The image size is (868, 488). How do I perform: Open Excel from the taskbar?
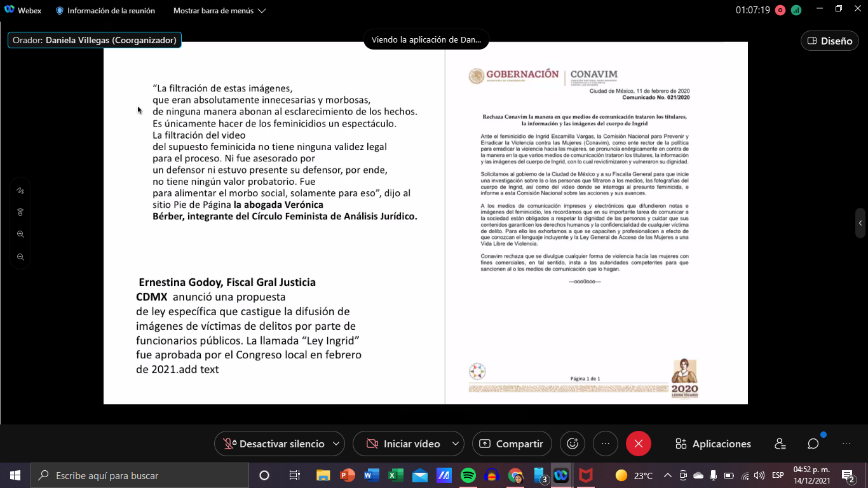[x=395, y=475]
